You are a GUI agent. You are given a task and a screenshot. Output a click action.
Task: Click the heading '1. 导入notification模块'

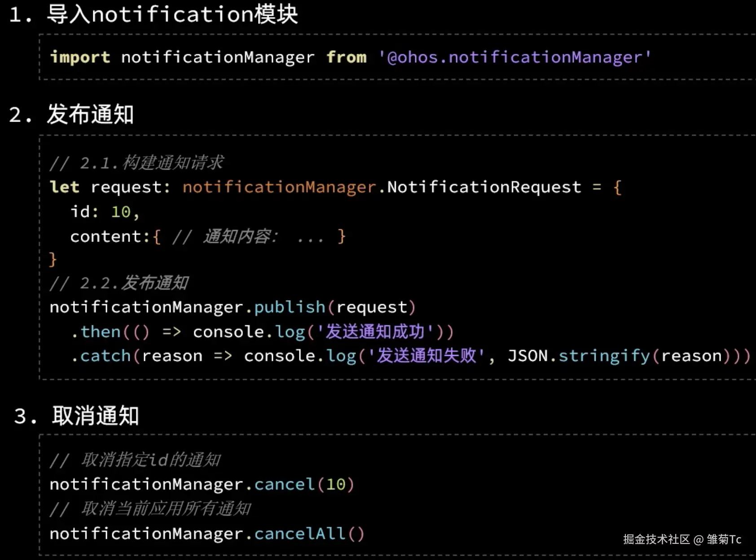(153, 14)
